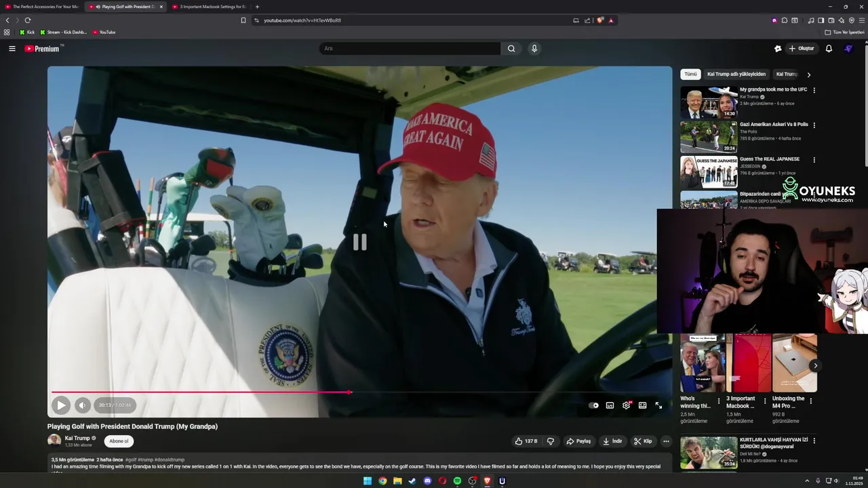Open the Kai Trump channel name link
868x488 pixels.
(x=77, y=438)
